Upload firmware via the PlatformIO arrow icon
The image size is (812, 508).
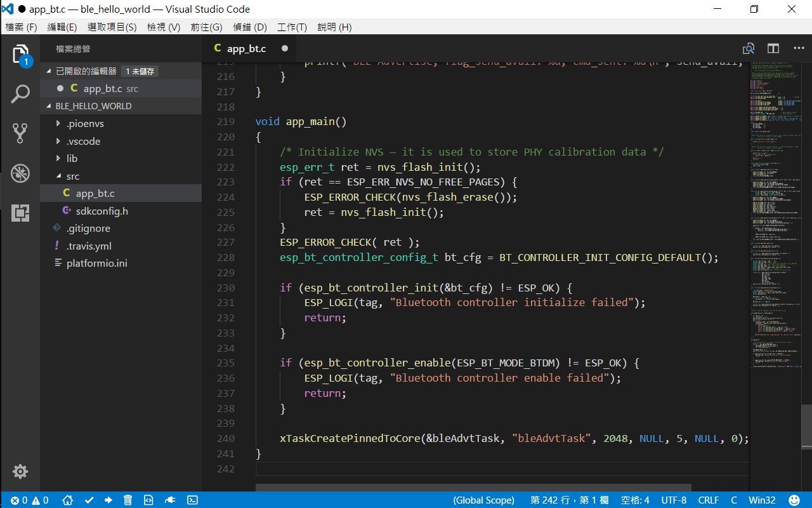(108, 500)
